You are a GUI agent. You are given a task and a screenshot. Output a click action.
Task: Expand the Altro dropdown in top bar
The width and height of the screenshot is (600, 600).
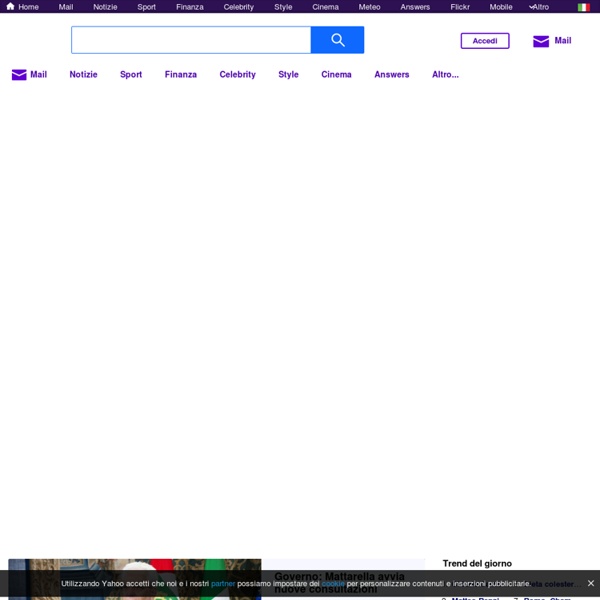539,7
